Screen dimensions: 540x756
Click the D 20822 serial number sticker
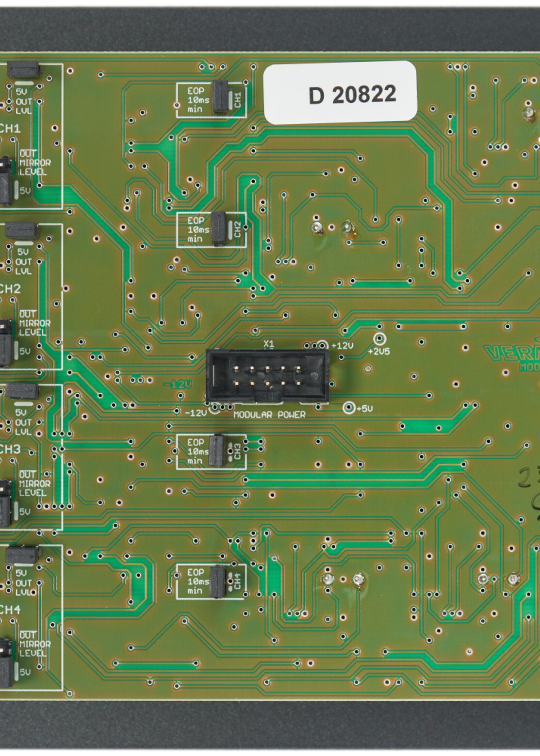340,93
